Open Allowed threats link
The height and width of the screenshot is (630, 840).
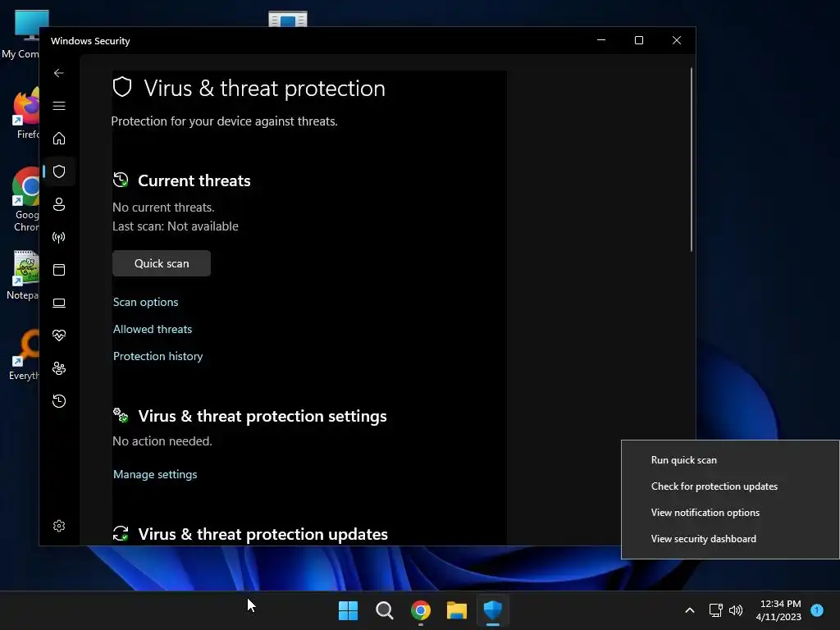tap(153, 330)
